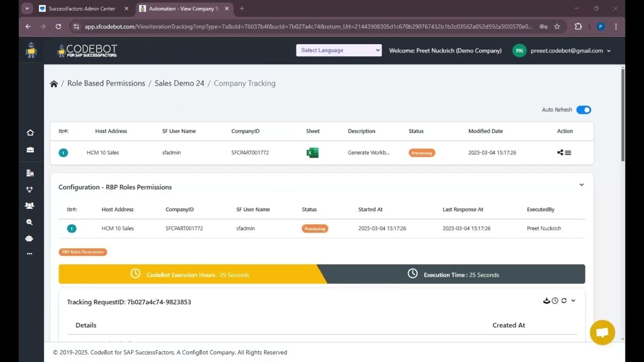Click the Last Response At column header

[463, 210]
